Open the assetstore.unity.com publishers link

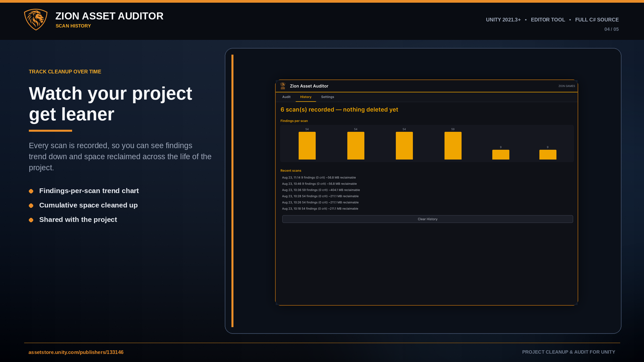[x=76, y=352]
